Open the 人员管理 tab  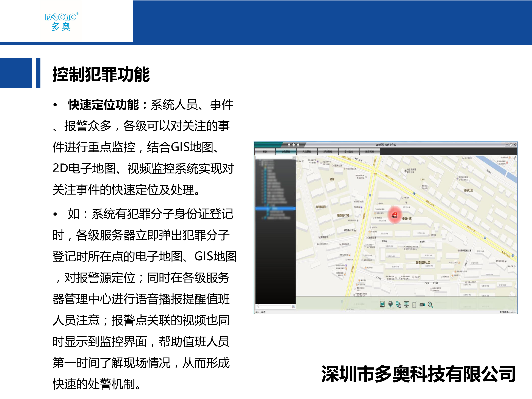point(307,151)
